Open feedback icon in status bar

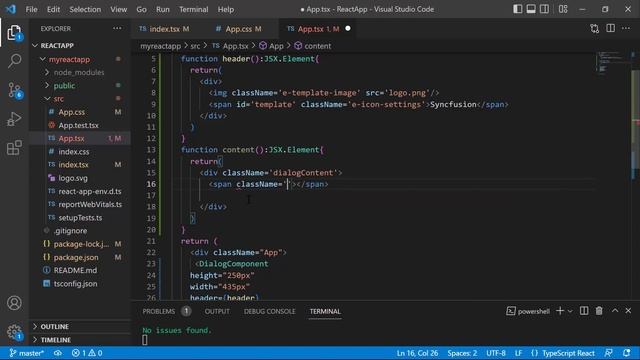(x=609, y=353)
